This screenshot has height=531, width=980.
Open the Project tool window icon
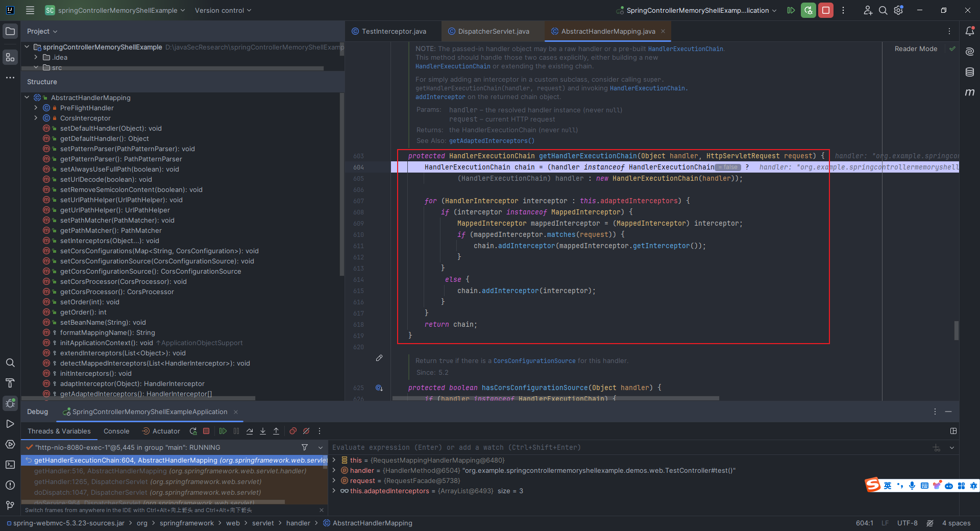pos(10,31)
